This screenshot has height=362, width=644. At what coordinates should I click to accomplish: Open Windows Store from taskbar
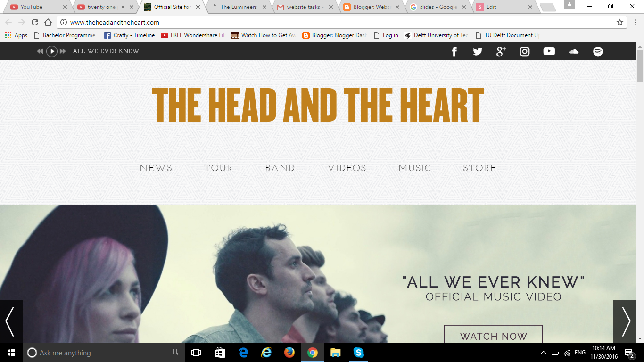220,353
